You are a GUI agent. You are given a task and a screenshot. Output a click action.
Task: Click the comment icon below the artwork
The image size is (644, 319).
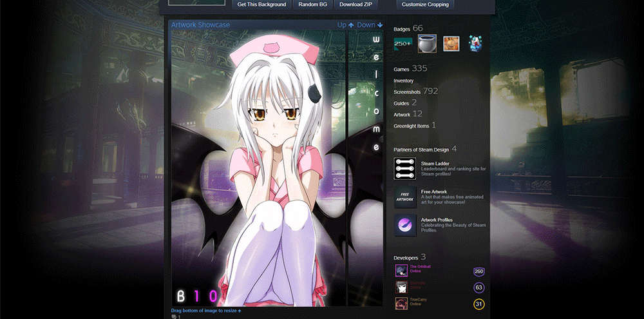coord(175,316)
